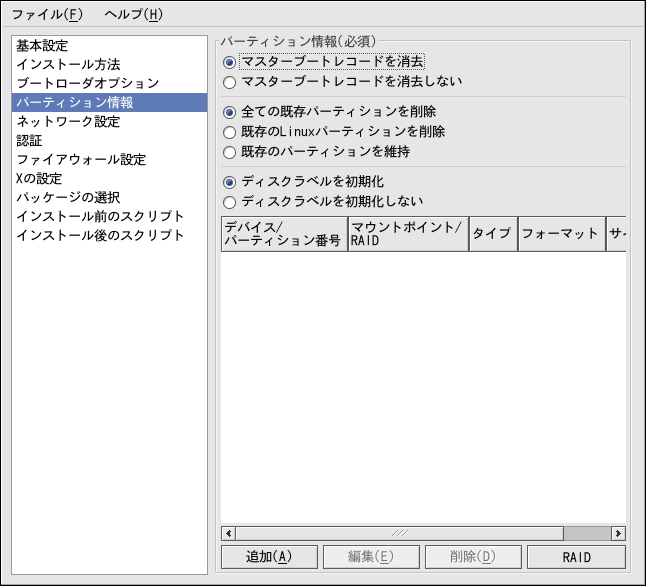Select 基本設定 in the sidebar list

[42, 45]
